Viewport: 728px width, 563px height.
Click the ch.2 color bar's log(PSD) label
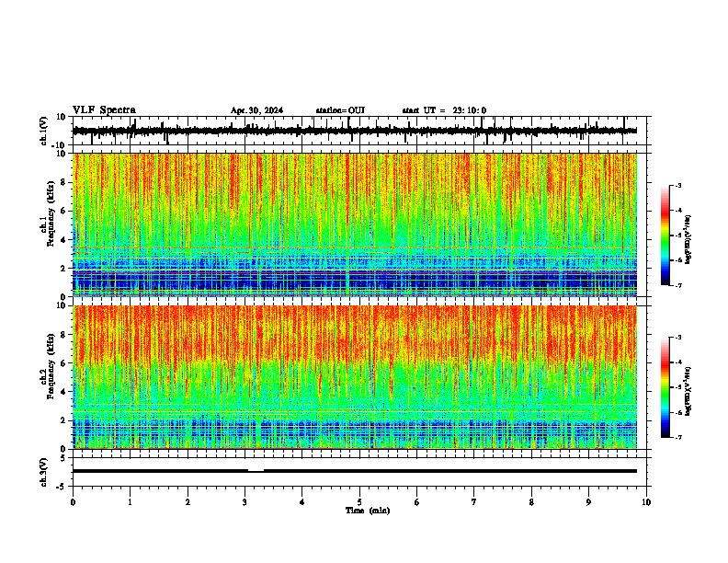688,391
